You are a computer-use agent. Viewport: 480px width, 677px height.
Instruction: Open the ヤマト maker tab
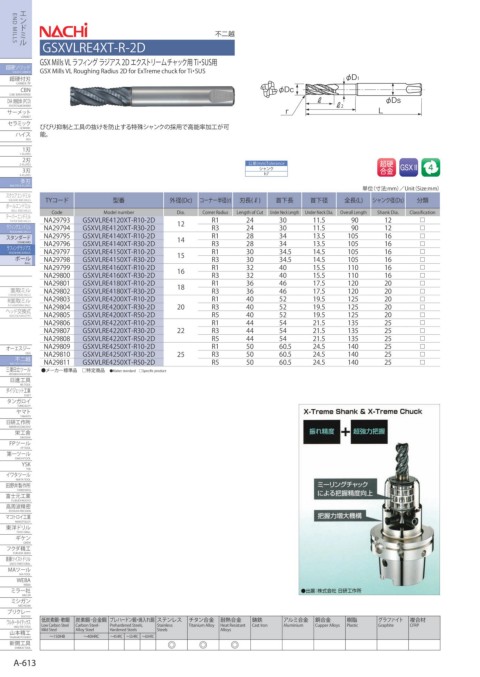(16, 413)
